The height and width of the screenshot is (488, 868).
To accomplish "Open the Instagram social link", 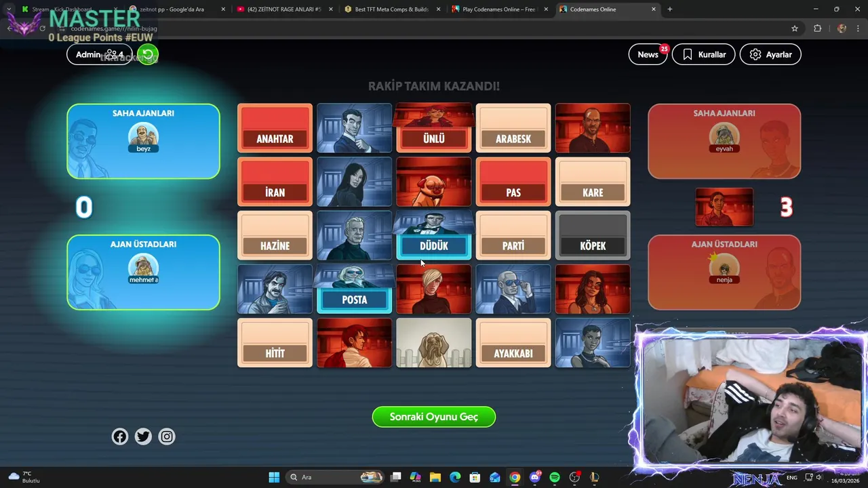I will tap(167, 436).
